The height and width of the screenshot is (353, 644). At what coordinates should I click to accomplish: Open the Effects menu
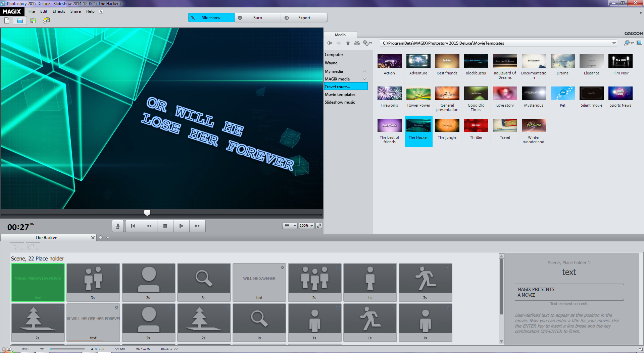59,11
